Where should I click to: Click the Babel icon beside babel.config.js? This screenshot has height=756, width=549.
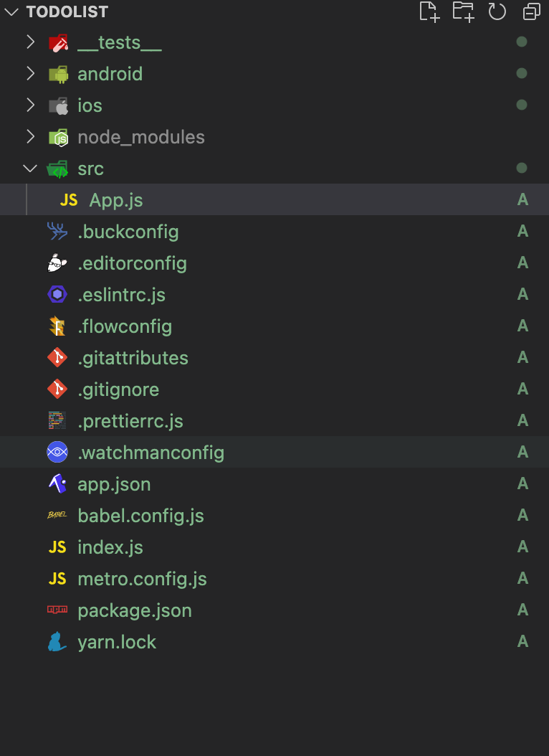point(57,516)
